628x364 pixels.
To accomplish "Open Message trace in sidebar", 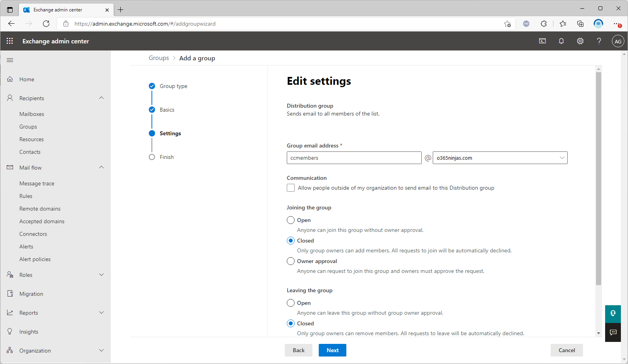I will click(37, 183).
